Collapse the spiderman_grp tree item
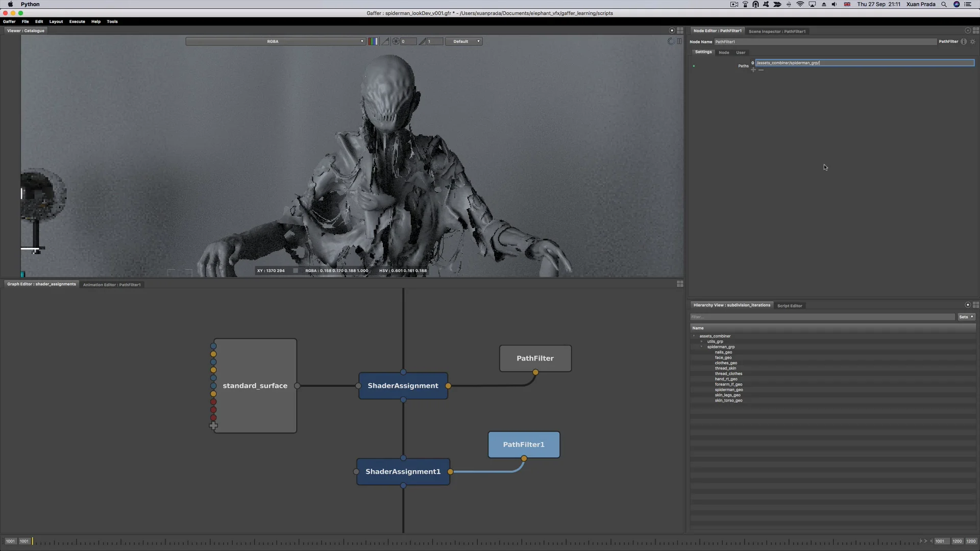Viewport: 980px width, 551px height. tap(702, 347)
